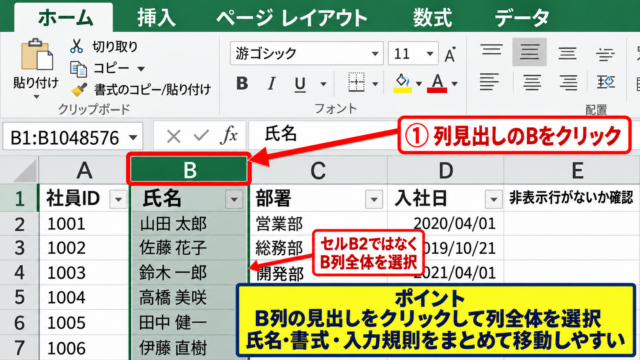The width and height of the screenshot is (640, 360).
Task: Click the Copy icon
Action: coord(78,69)
